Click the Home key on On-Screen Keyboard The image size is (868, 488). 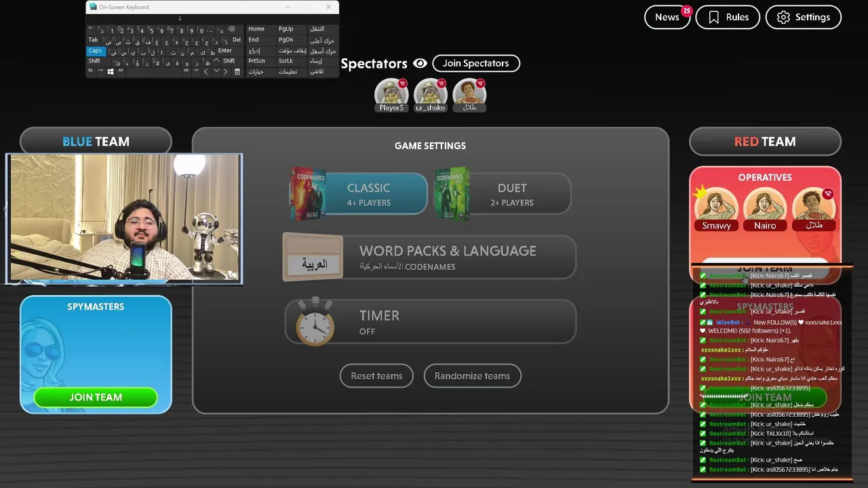click(261, 29)
